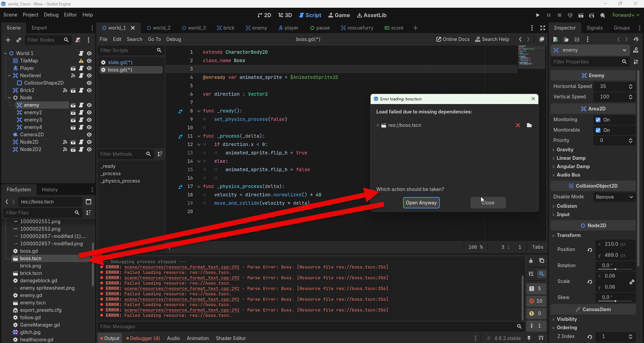Click the Open Anyway button
Screen dimensions: 644x343
421,203
